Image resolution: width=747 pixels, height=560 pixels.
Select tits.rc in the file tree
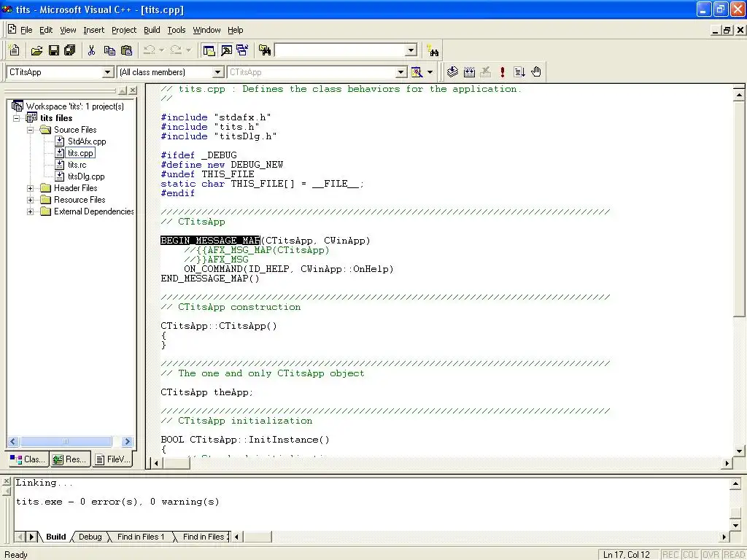(x=77, y=165)
